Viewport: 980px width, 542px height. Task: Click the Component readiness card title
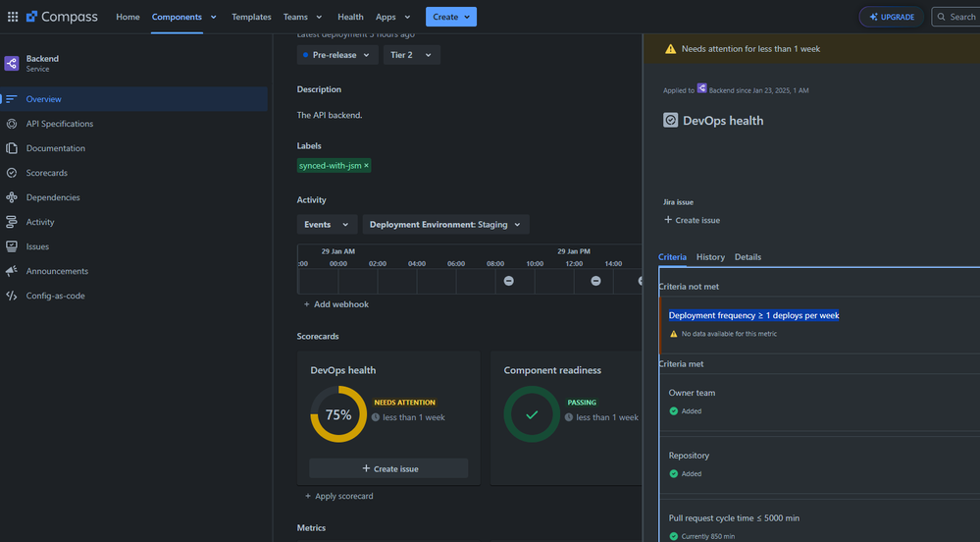pyautogui.click(x=552, y=370)
